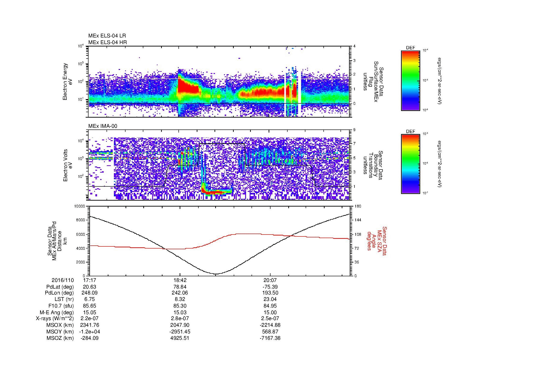Viewport: 555px width, 392px height.
Task: Click the M-E Ang value '15.05'
Action: click(x=89, y=312)
